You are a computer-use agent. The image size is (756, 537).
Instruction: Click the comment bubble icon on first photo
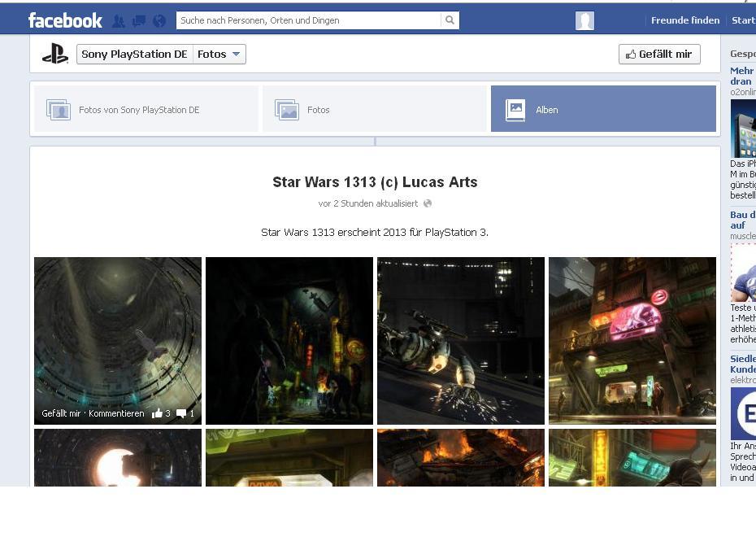(x=181, y=413)
